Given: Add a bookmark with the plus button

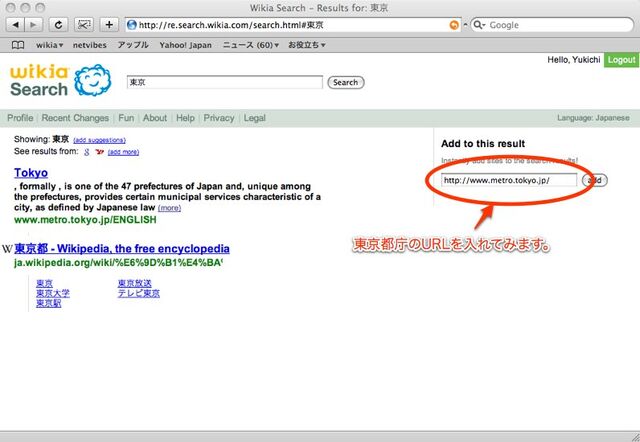Looking at the screenshot, I should click(109, 25).
